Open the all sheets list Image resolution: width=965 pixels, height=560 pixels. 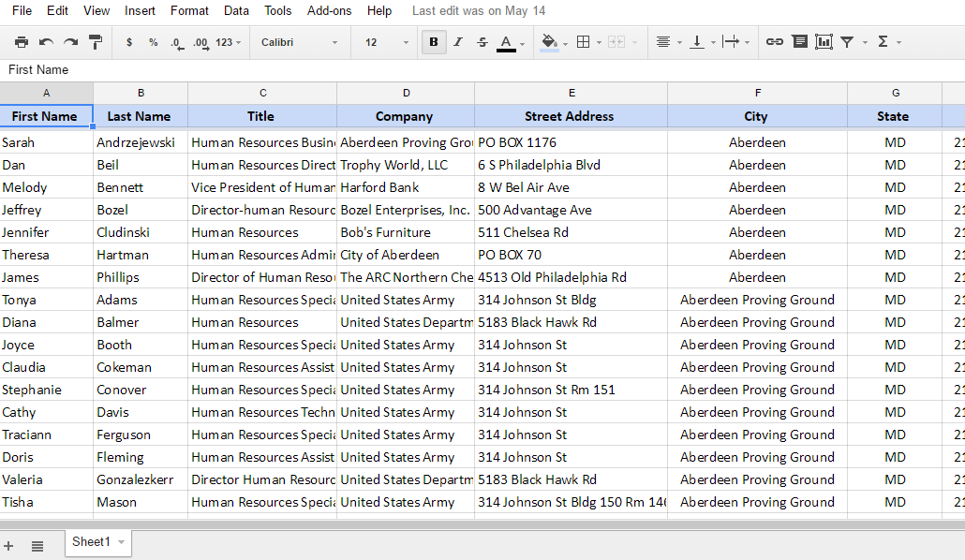click(37, 546)
